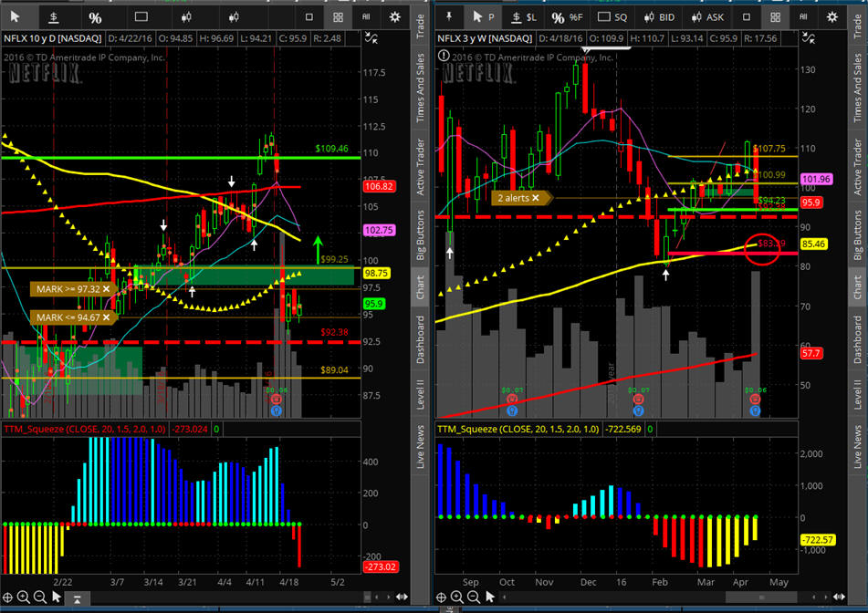Click the ASK button in right chart
This screenshot has height=613, width=868.
(707, 17)
